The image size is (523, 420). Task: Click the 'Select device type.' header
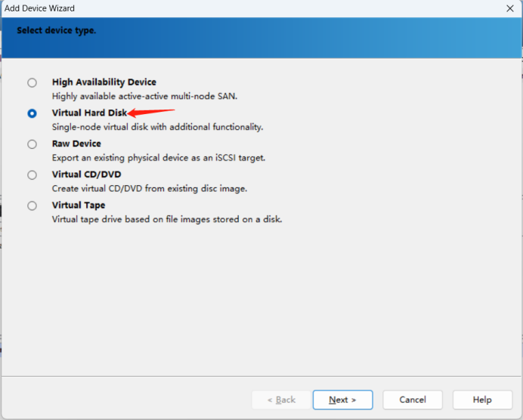tap(57, 30)
